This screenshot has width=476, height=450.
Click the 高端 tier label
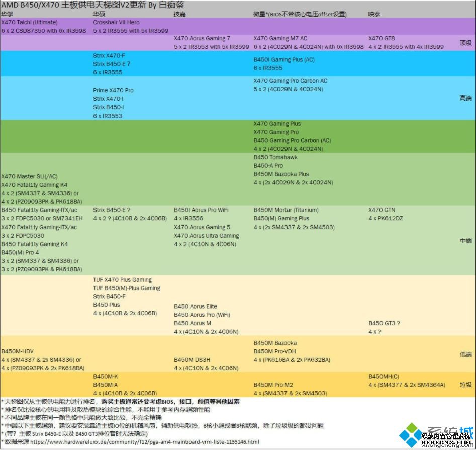coord(465,98)
